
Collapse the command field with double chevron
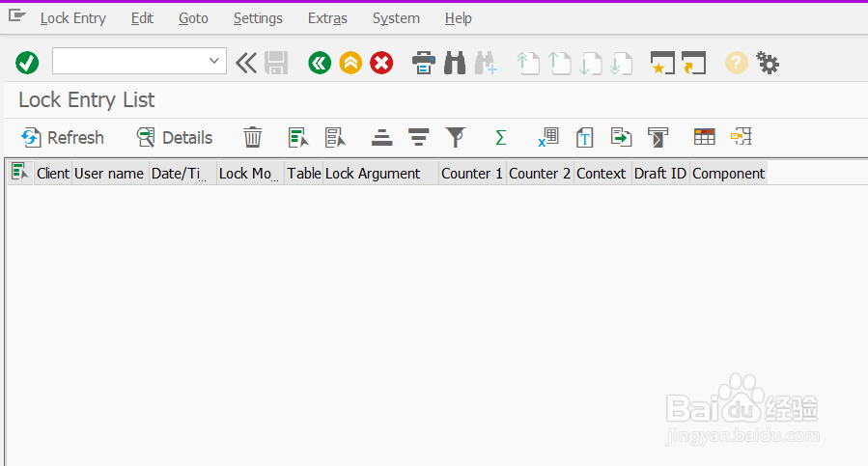tap(246, 63)
